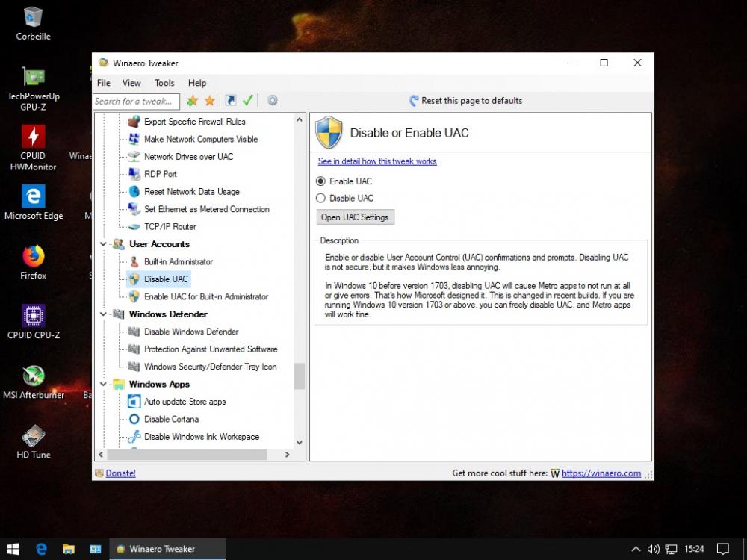This screenshot has width=747, height=560.
Task: Open the Tools menu
Action: point(164,83)
